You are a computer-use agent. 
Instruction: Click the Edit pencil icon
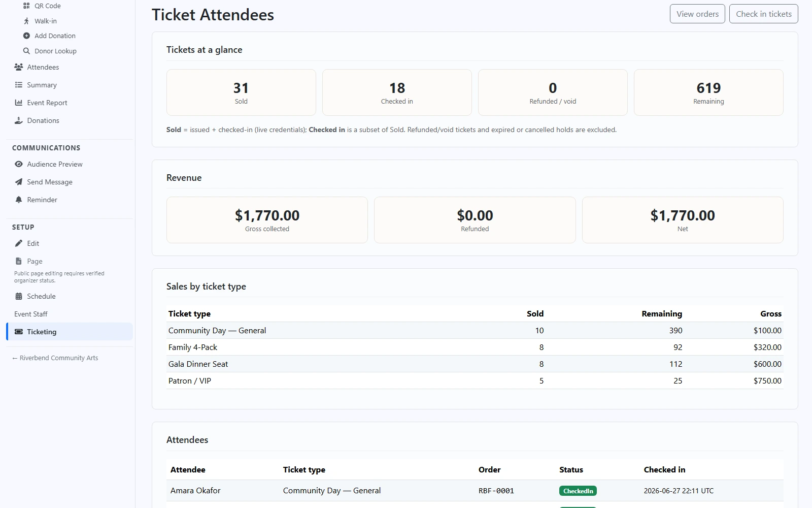pos(19,243)
